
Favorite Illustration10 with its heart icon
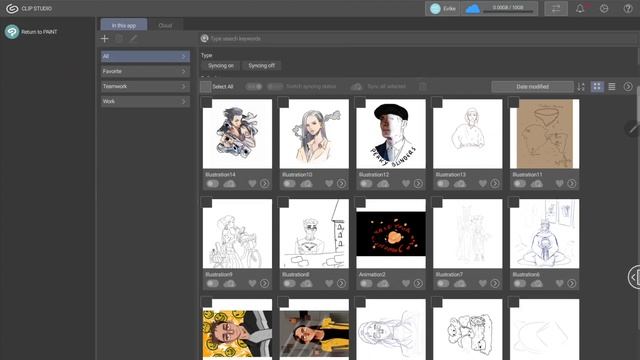pyautogui.click(x=329, y=184)
